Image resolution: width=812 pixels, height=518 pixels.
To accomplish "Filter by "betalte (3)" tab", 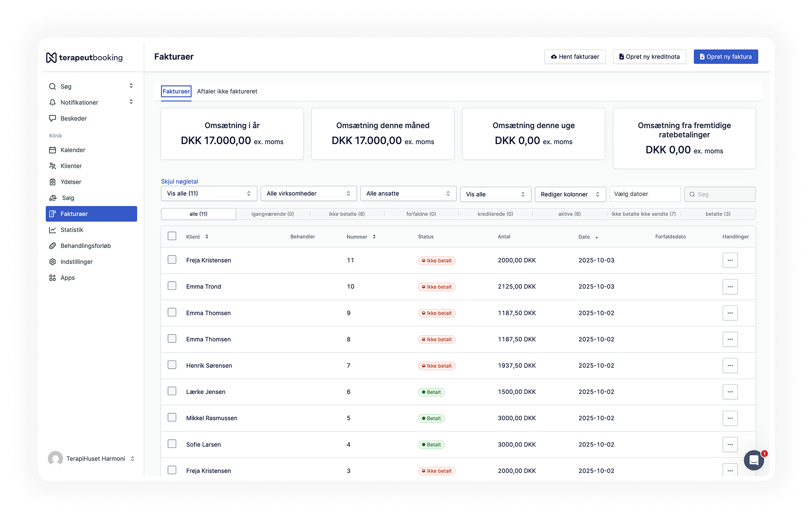I will 718,214.
